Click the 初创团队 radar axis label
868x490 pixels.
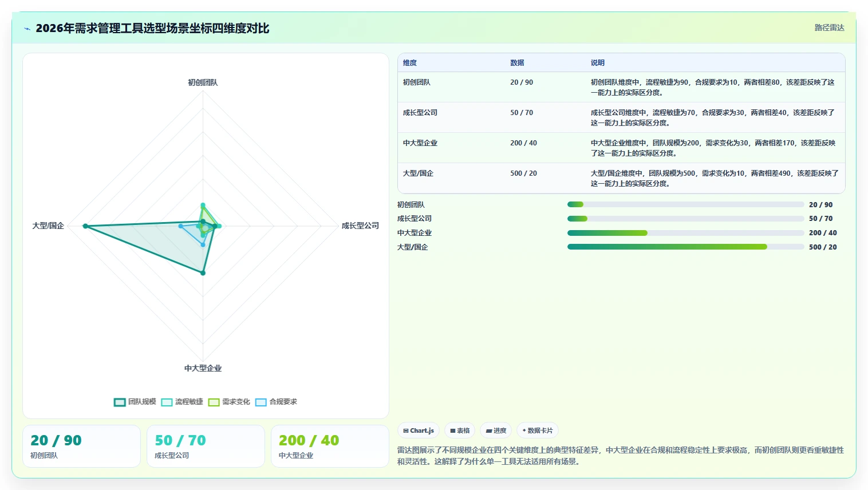tap(203, 82)
